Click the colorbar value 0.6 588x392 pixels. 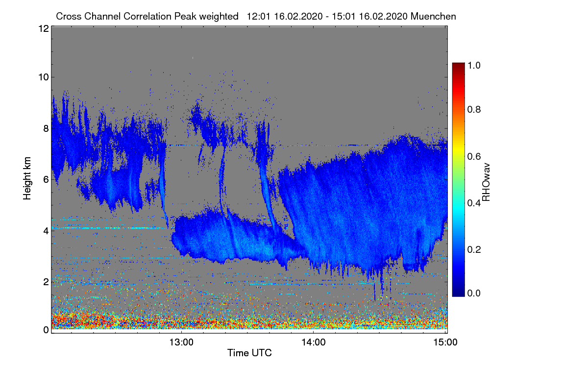(475, 156)
